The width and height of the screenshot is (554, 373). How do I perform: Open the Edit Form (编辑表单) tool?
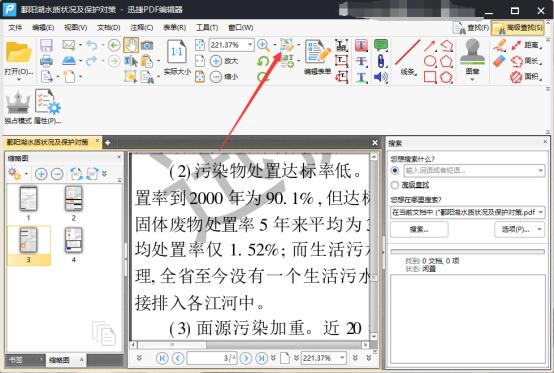318,57
